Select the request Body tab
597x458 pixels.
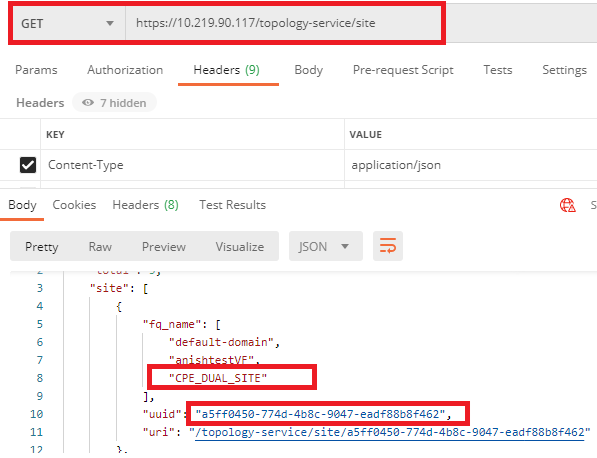[308, 70]
